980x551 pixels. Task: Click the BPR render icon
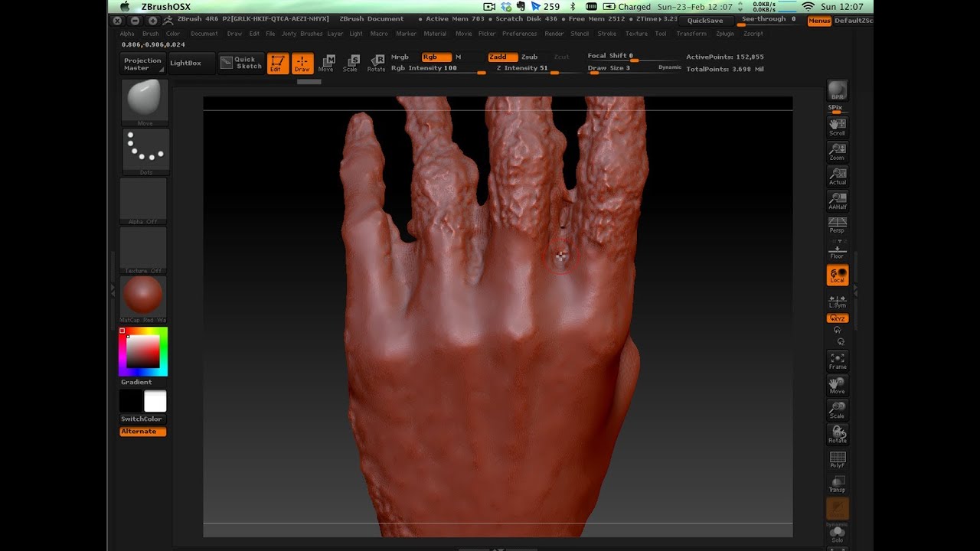coord(838,91)
